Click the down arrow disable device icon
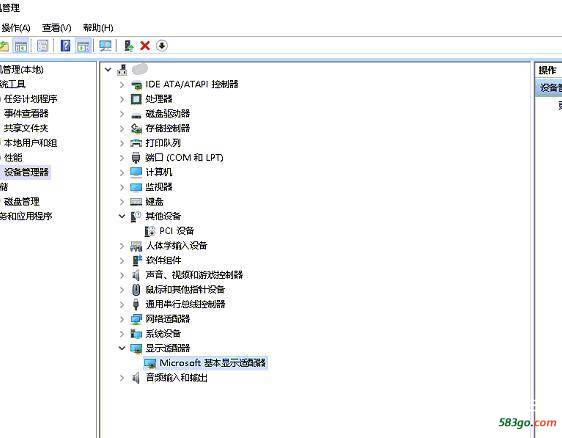 coord(162,46)
